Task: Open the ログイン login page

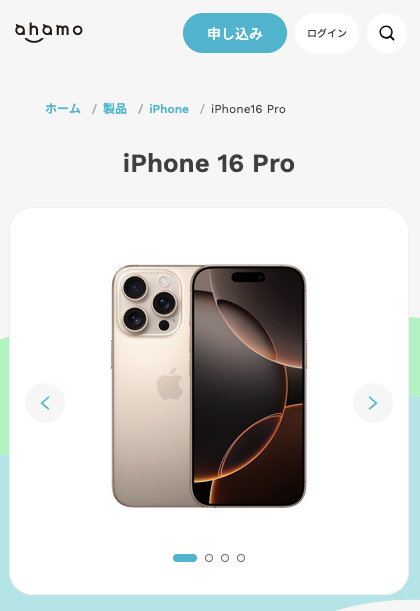Action: 327,33
